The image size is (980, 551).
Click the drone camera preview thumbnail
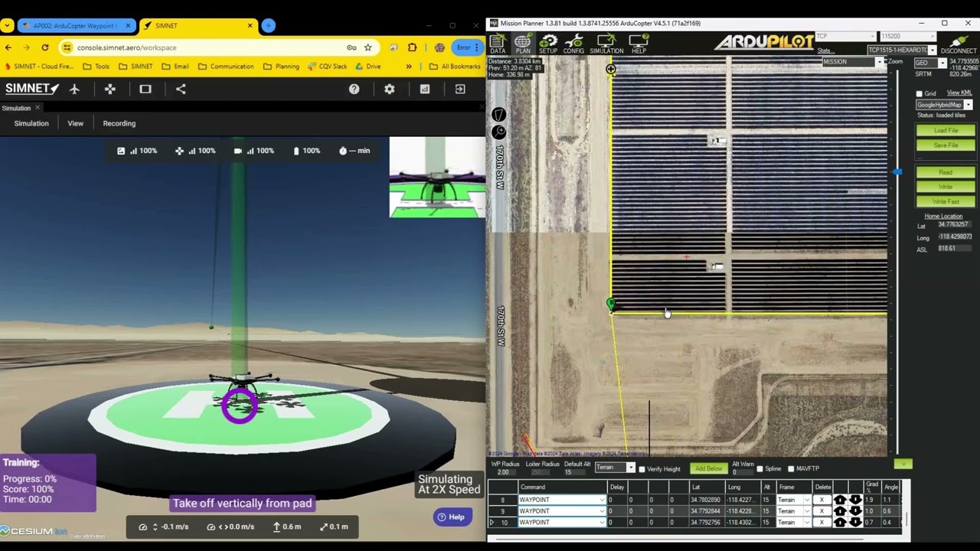point(437,178)
